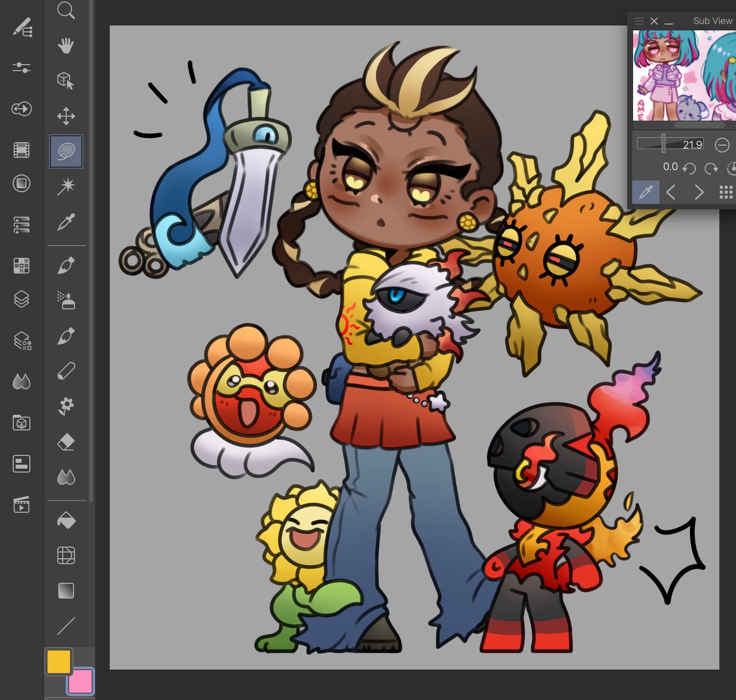
Task: Open the Color Wheel circle-square palette
Action: (22, 184)
